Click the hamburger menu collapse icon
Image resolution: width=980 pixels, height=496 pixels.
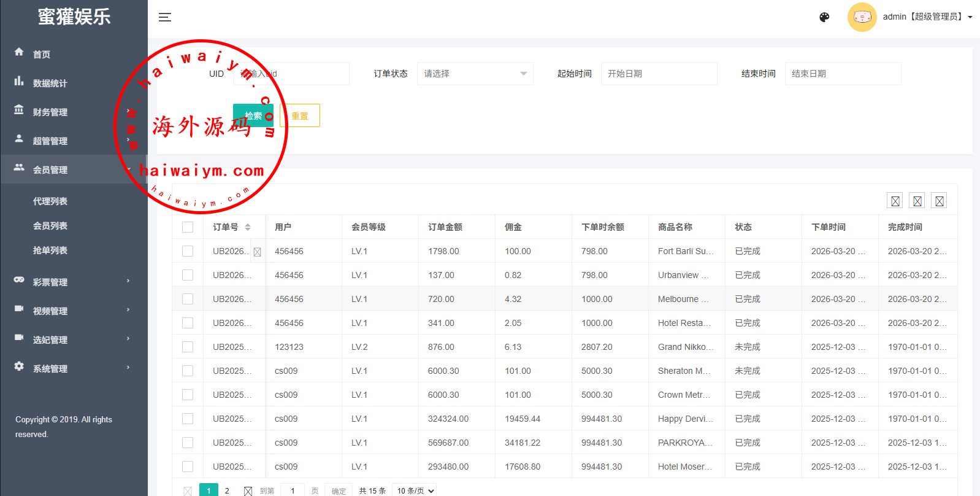(x=164, y=17)
